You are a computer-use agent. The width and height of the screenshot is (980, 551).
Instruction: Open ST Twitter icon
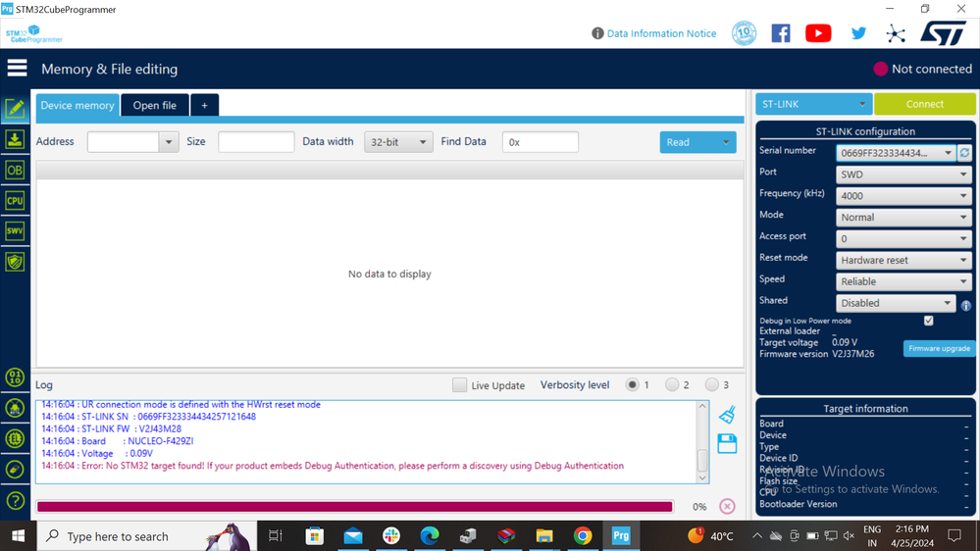858,33
